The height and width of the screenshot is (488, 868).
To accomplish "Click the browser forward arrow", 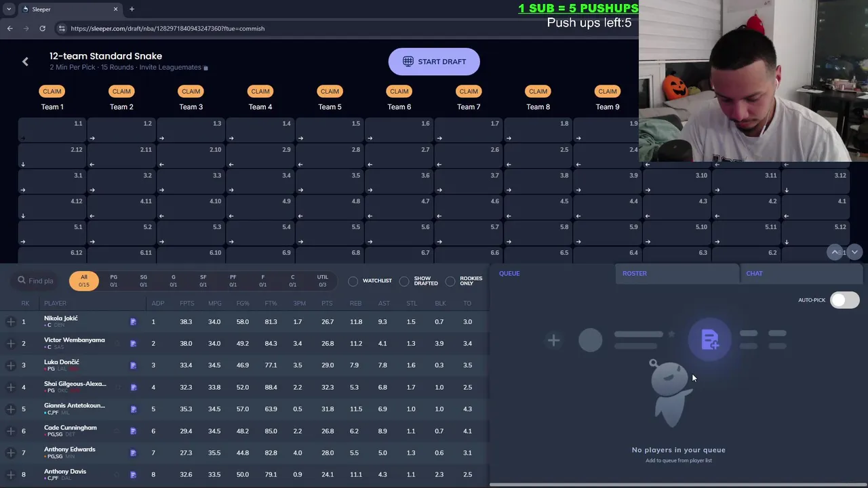I will (26, 28).
